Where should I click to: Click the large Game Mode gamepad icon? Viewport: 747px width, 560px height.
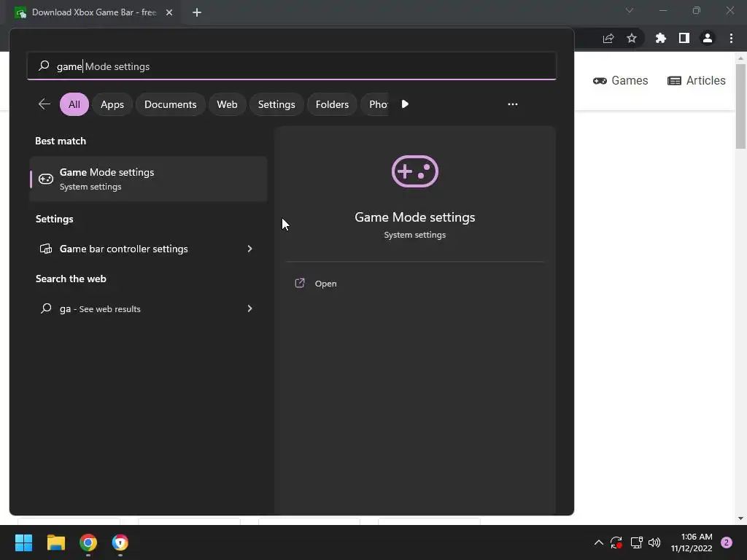[415, 171]
